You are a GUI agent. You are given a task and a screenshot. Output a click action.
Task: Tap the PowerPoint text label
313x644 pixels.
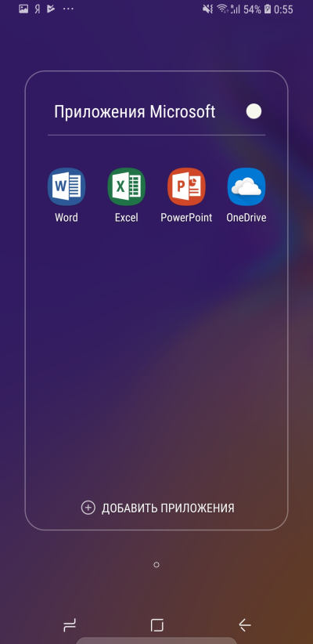tap(186, 218)
